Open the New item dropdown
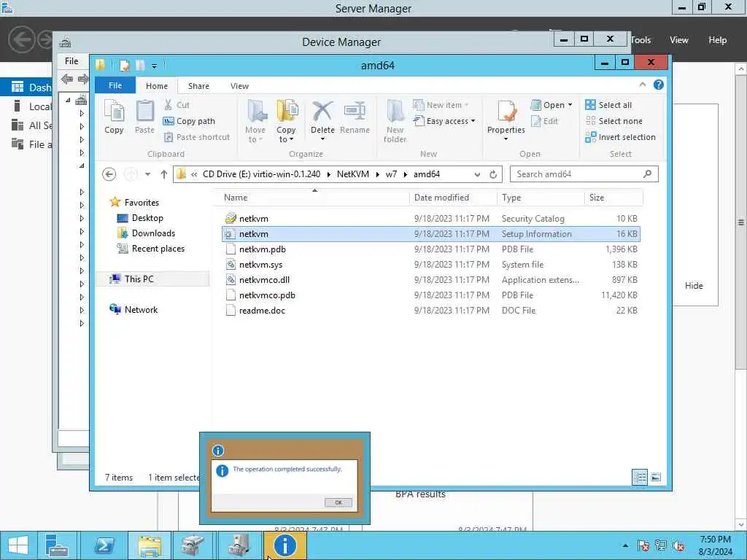The image size is (747, 560). (x=441, y=105)
